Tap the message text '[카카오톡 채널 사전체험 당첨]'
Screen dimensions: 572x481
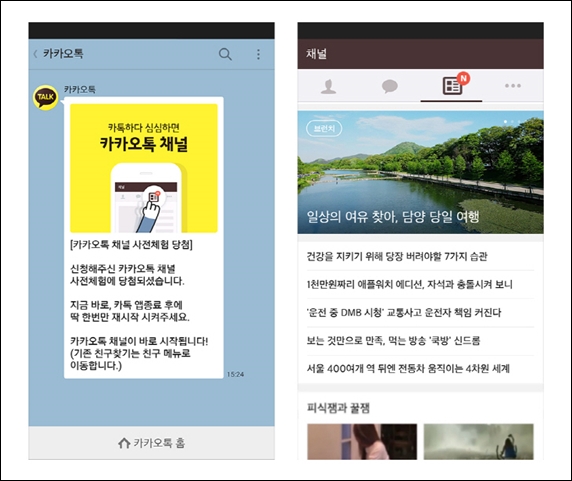131,245
